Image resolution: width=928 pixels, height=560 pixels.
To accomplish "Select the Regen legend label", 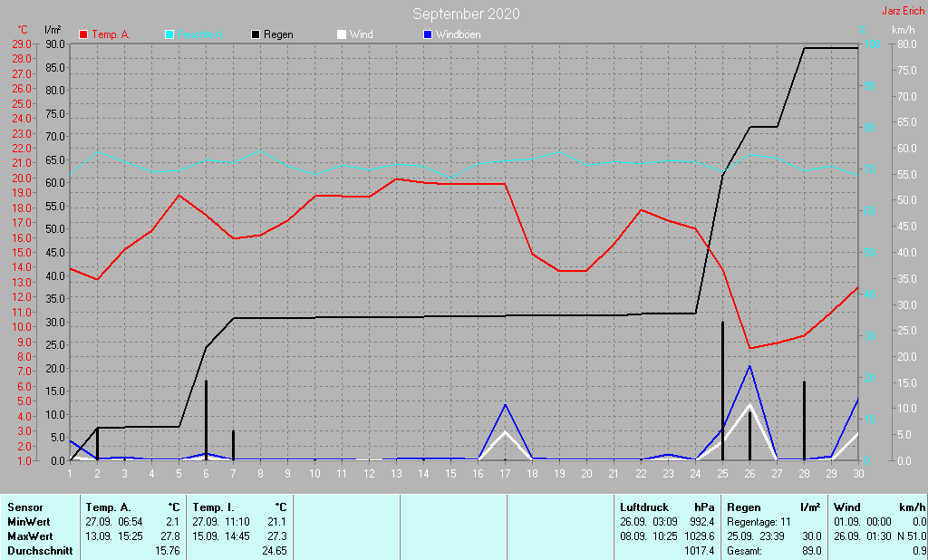I will point(277,34).
